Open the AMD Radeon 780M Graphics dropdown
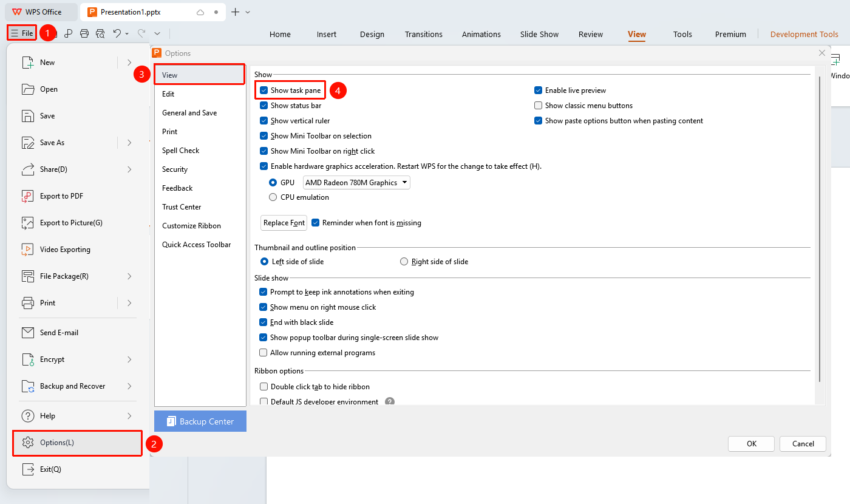Screen dimensions: 850x504 [356, 183]
